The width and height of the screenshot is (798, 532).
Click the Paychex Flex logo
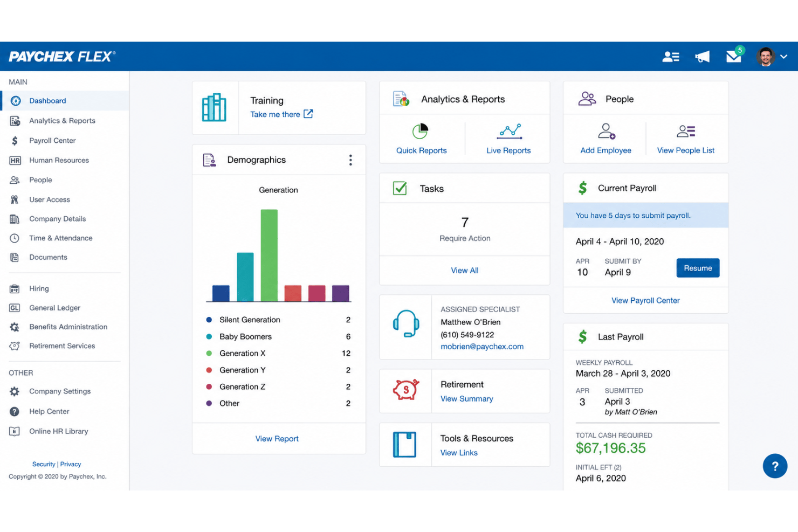coord(62,57)
